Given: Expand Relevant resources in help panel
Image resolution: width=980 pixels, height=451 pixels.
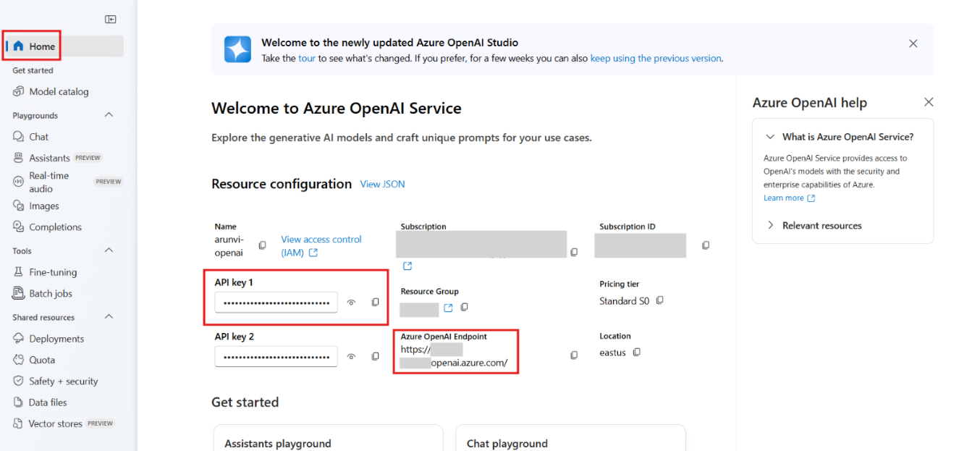Looking at the screenshot, I should [771, 226].
